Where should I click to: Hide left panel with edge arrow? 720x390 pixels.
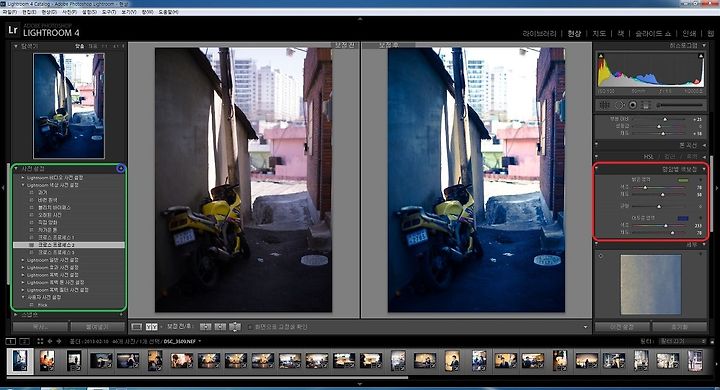[x=3, y=188]
